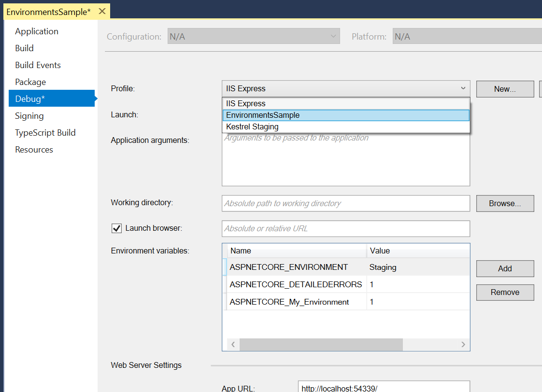Click the Value column header
Screen dimensions: 542x392
(418, 251)
